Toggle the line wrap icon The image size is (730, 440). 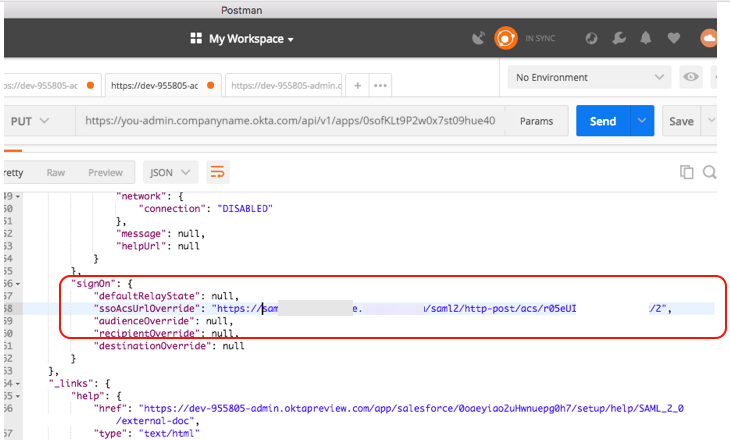click(x=217, y=172)
